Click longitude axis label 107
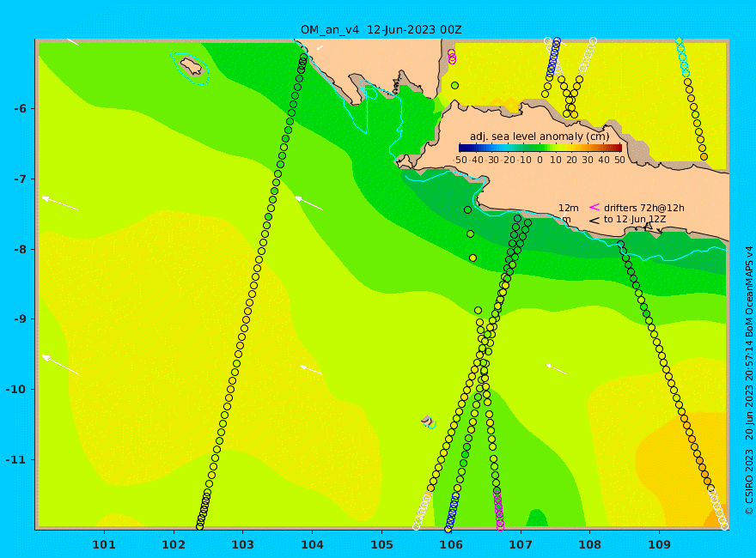The image size is (756, 558). (x=521, y=544)
